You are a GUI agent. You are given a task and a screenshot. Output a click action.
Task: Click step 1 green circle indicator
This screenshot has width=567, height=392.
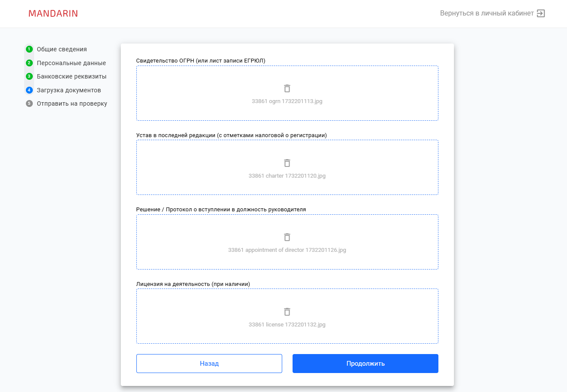(29, 49)
